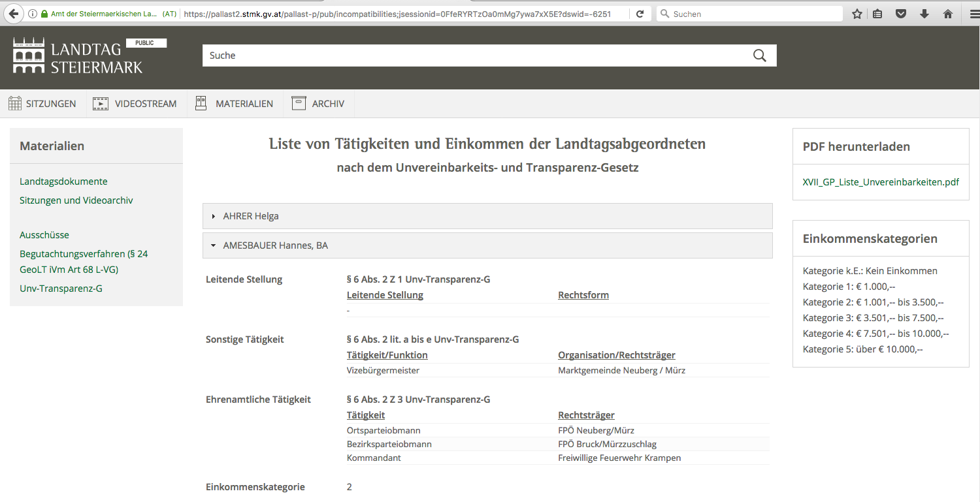
Task: Open the Begutachtungsverfahren sidebar link
Action: coord(84,262)
